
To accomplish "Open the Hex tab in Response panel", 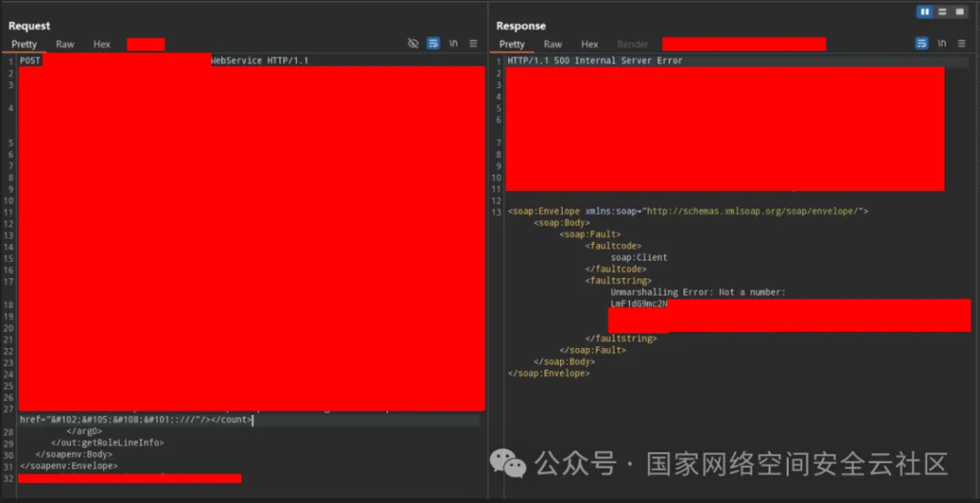I will (590, 45).
